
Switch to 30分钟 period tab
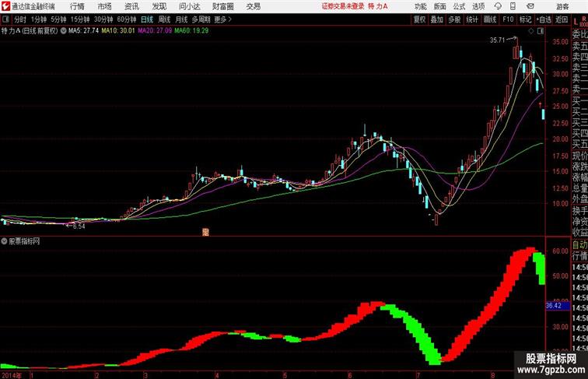point(103,19)
